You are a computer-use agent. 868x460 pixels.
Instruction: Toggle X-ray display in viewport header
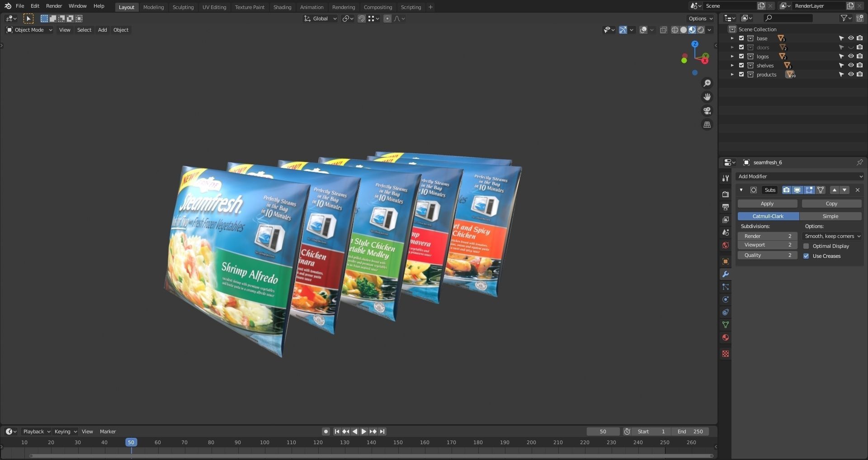tap(664, 30)
